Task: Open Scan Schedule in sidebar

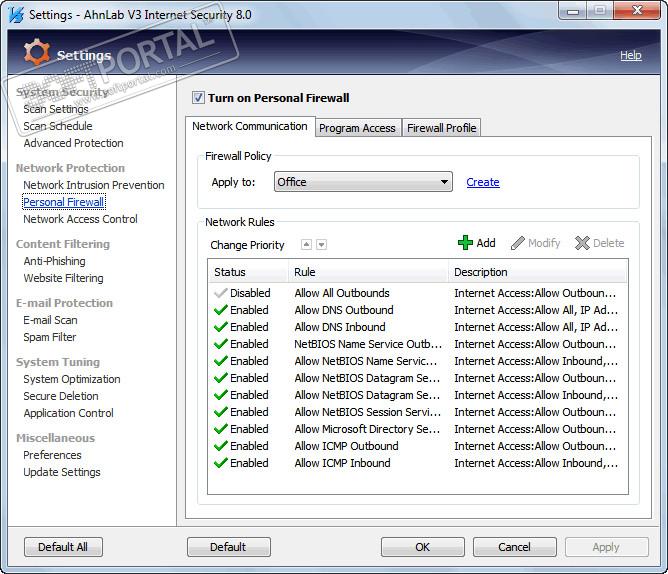Action: pos(58,126)
